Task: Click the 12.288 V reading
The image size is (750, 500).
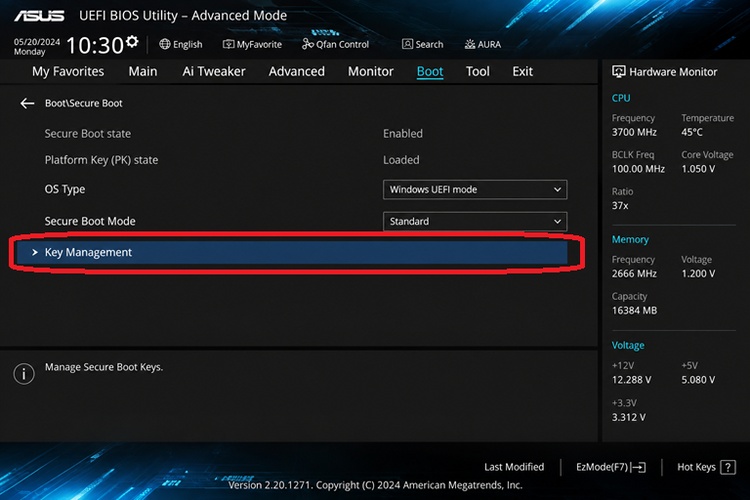Action: (x=631, y=380)
